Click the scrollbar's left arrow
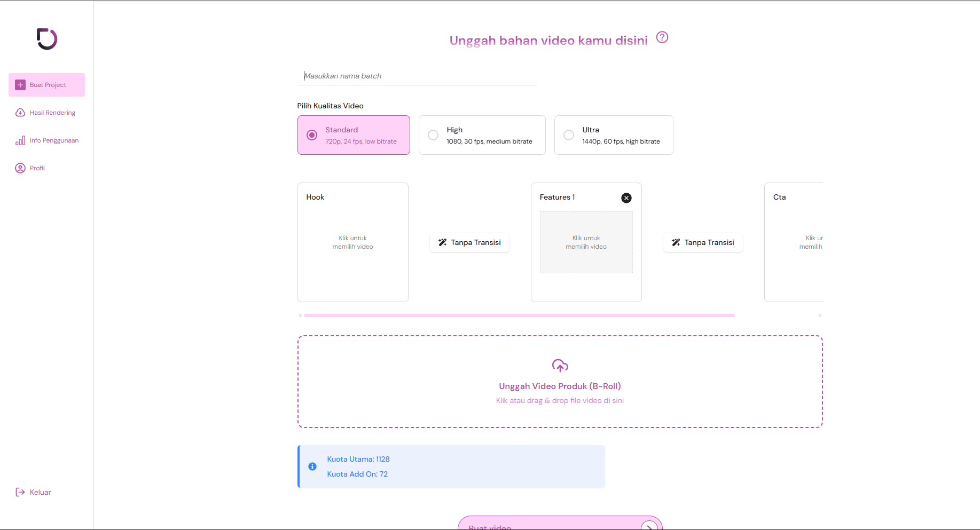The width and height of the screenshot is (980, 530). (300, 315)
